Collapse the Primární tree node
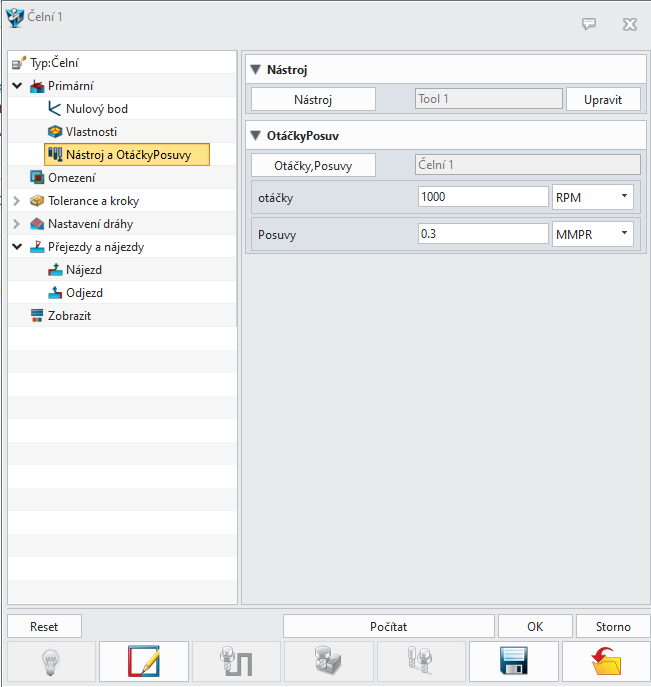651x687 pixels. 17,86
